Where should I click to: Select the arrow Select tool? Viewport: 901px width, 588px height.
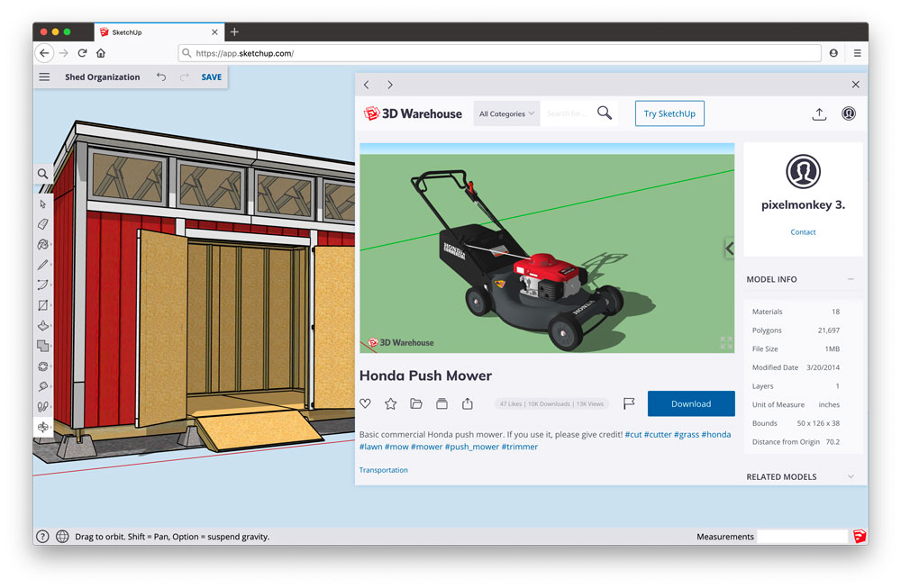tap(43, 204)
